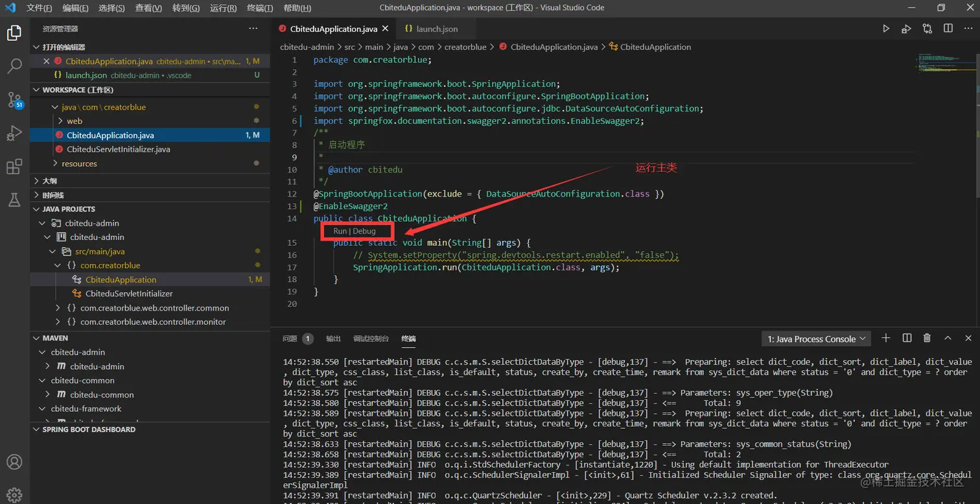Open the explorer panel ellipsis menu
Image resolution: width=980 pixels, height=504 pixels.
click(x=253, y=29)
